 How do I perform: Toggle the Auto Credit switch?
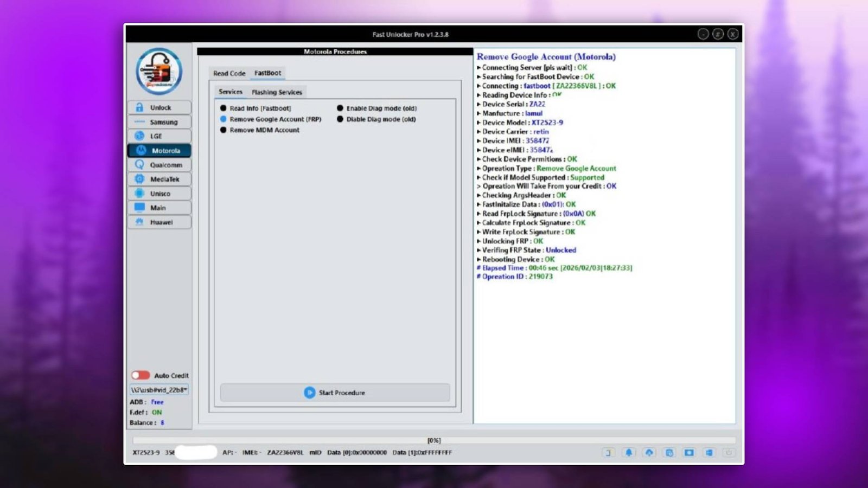(x=141, y=375)
